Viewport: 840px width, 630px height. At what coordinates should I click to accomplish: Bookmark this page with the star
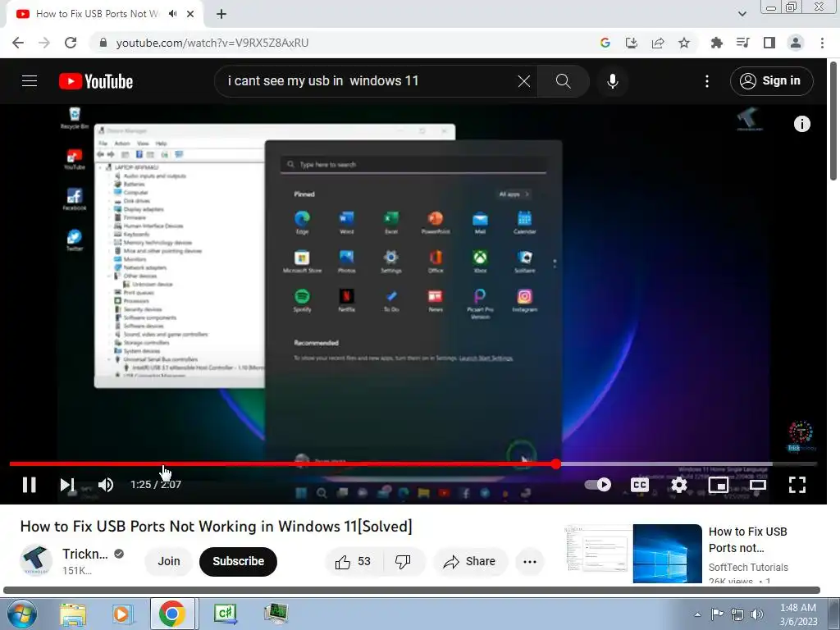point(684,43)
